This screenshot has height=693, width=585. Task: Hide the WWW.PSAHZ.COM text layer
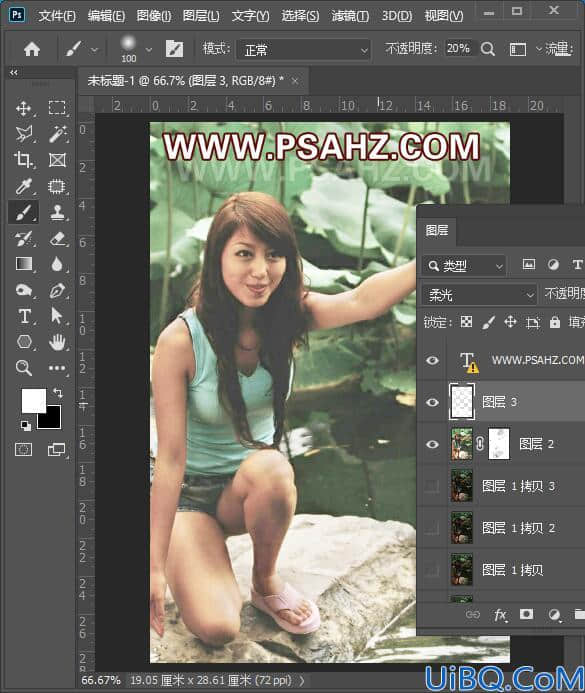point(433,360)
